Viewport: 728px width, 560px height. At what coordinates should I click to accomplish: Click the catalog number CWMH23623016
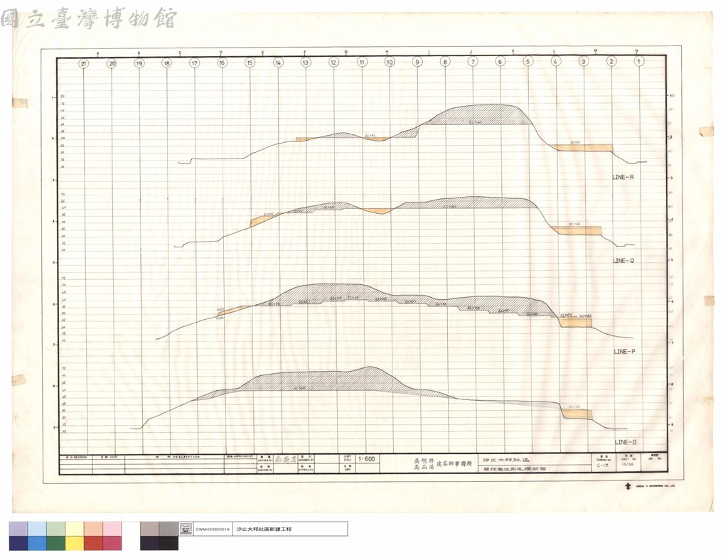coord(212,529)
